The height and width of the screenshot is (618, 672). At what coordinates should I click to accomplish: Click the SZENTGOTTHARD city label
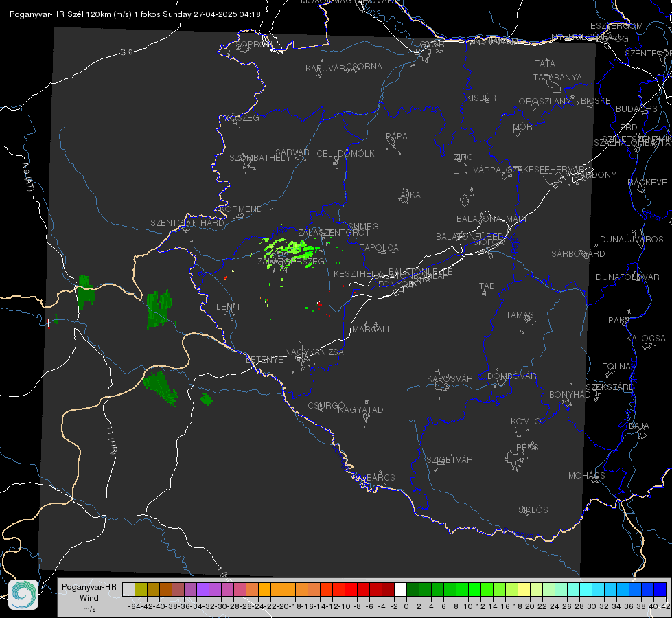[187, 222]
